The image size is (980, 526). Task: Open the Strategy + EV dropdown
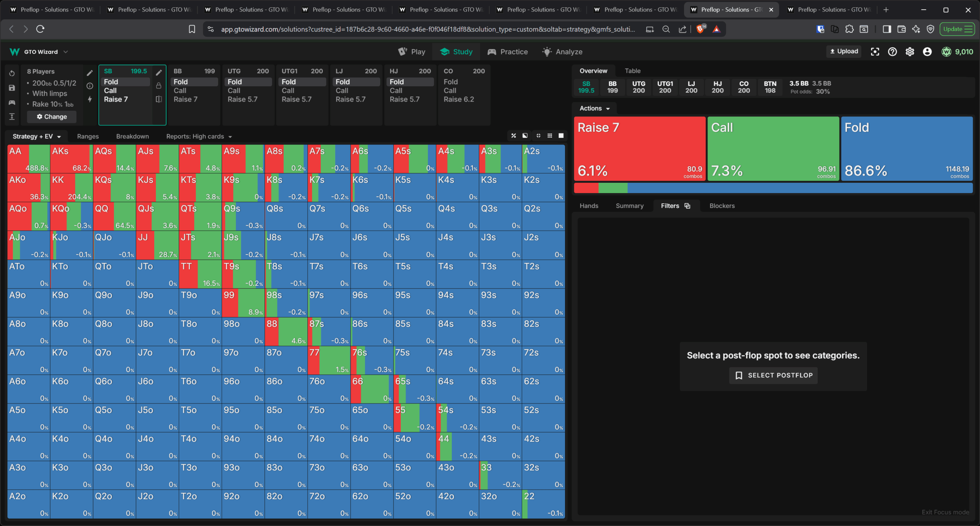coord(37,136)
